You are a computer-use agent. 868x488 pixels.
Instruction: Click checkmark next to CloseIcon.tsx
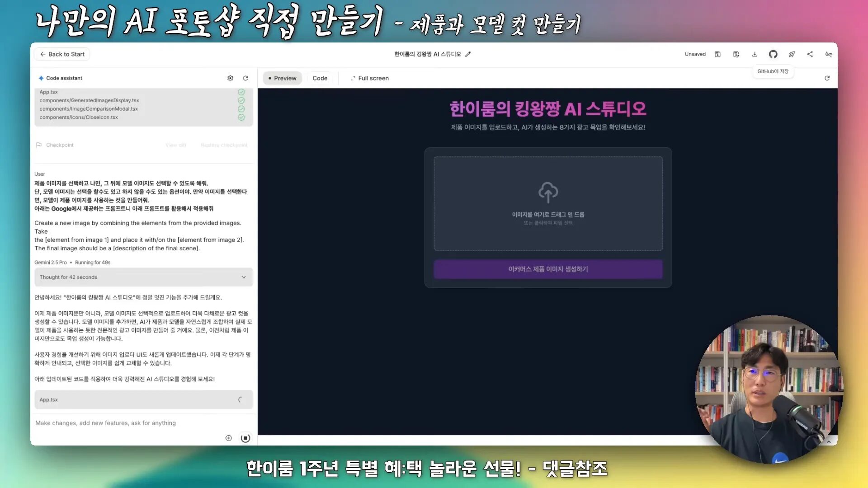[x=241, y=117]
